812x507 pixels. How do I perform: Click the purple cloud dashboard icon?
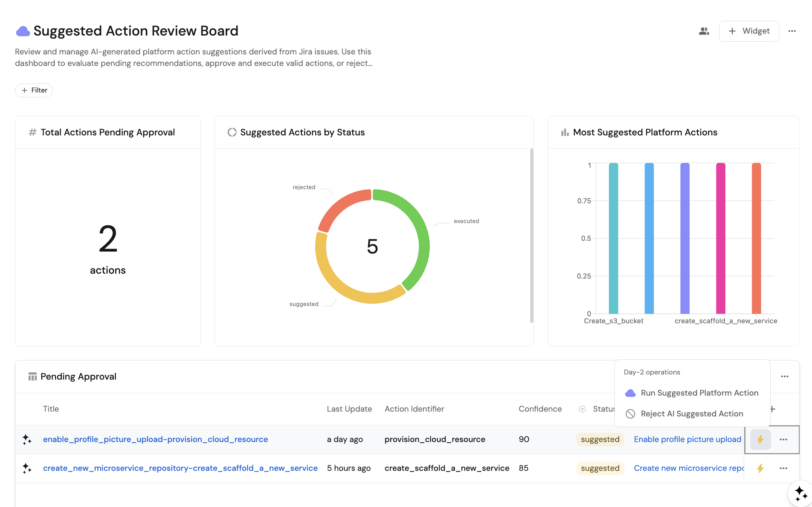pyautogui.click(x=23, y=31)
